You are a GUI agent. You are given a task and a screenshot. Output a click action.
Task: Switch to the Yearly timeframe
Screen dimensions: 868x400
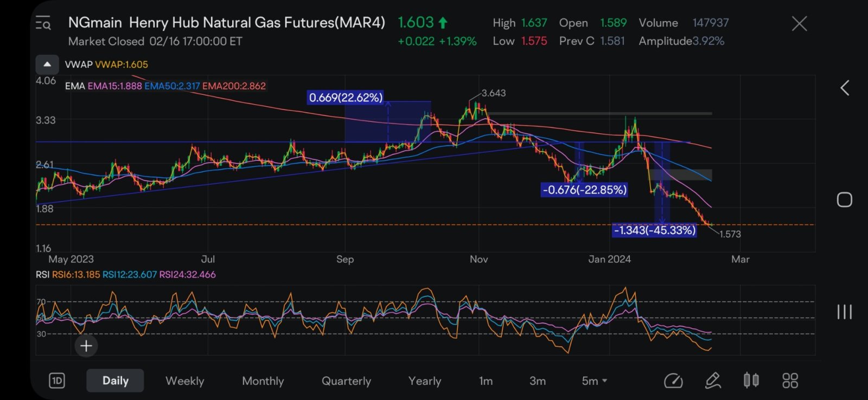424,381
